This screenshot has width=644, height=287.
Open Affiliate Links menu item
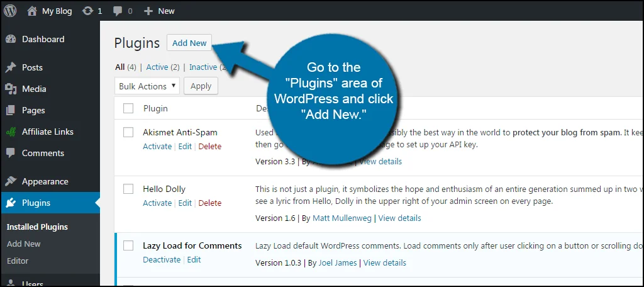48,132
